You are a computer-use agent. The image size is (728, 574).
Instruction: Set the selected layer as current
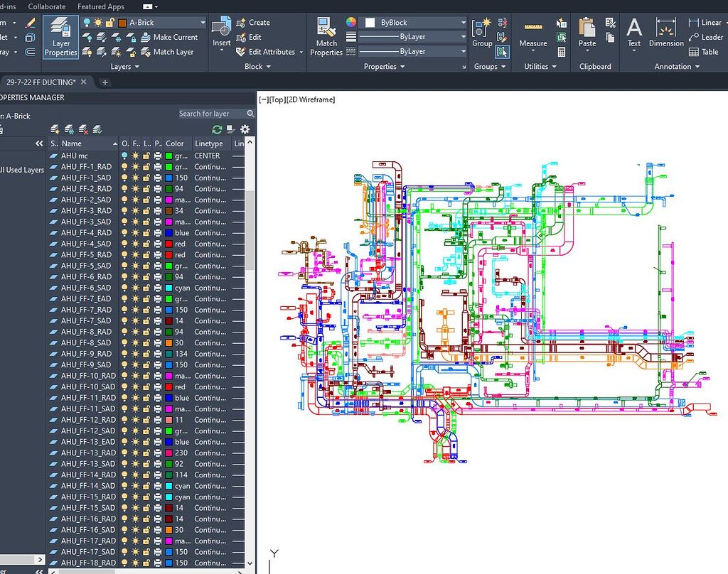point(97,129)
